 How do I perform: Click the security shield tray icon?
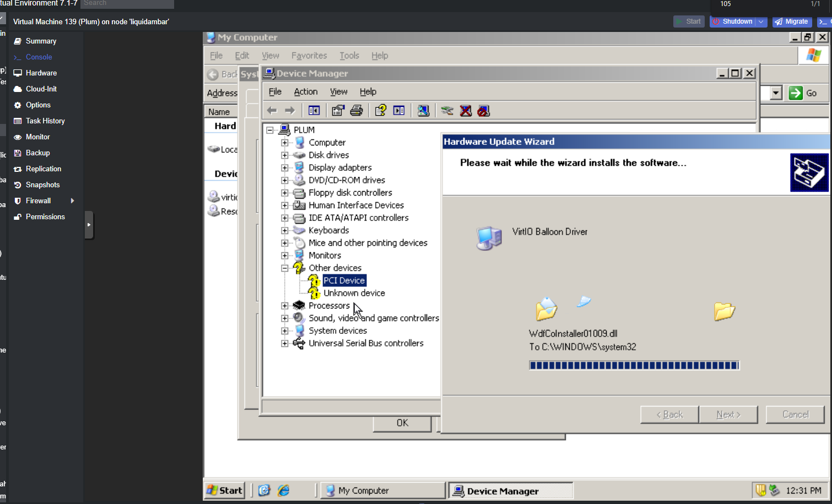pos(761,490)
